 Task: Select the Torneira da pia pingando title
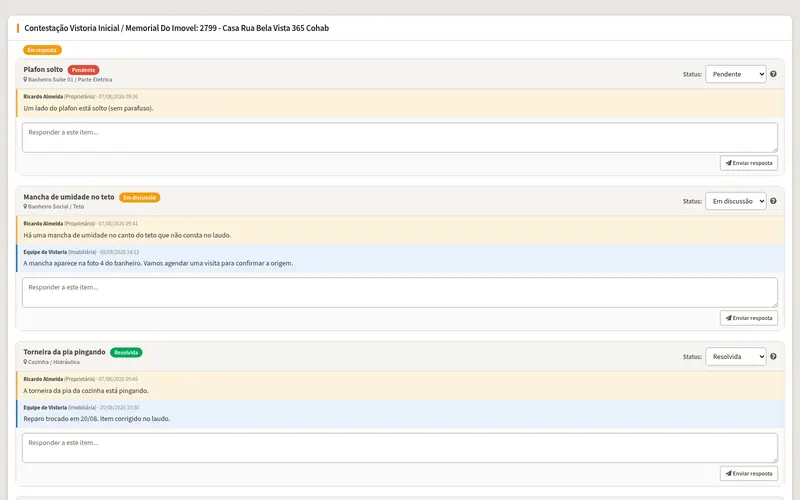(64, 352)
